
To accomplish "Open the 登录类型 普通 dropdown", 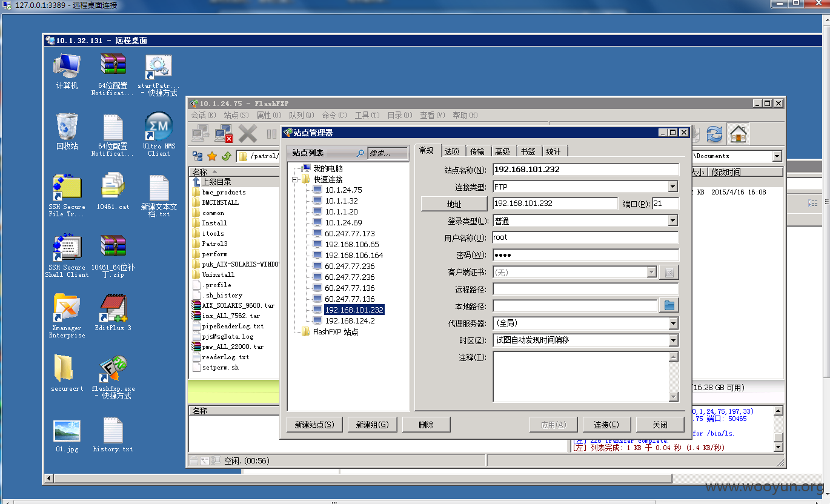I will 672,220.
